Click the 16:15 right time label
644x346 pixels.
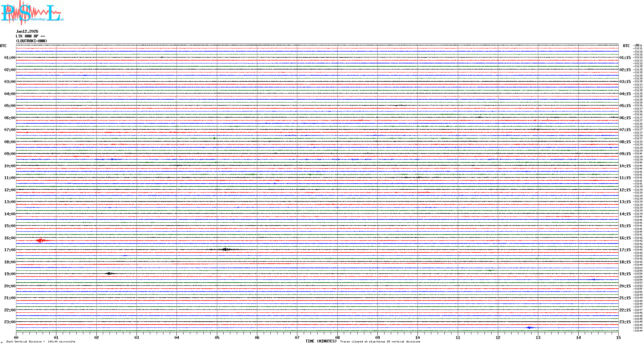(625, 238)
